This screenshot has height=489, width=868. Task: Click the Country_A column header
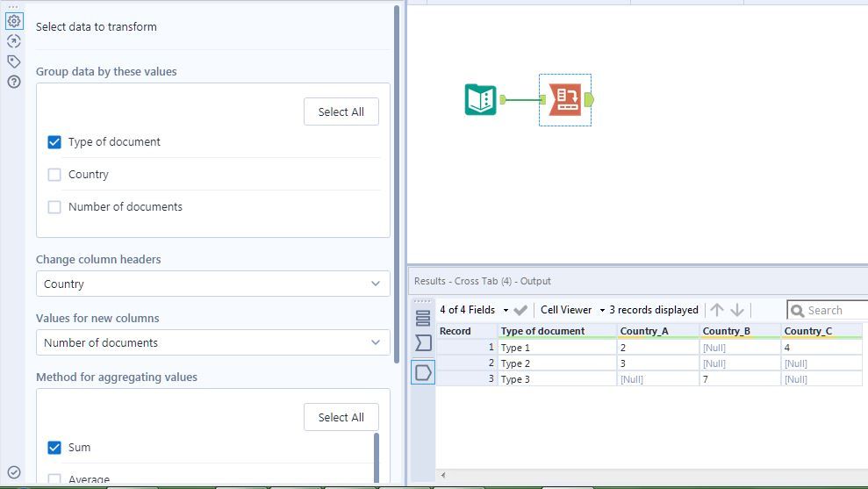point(657,331)
